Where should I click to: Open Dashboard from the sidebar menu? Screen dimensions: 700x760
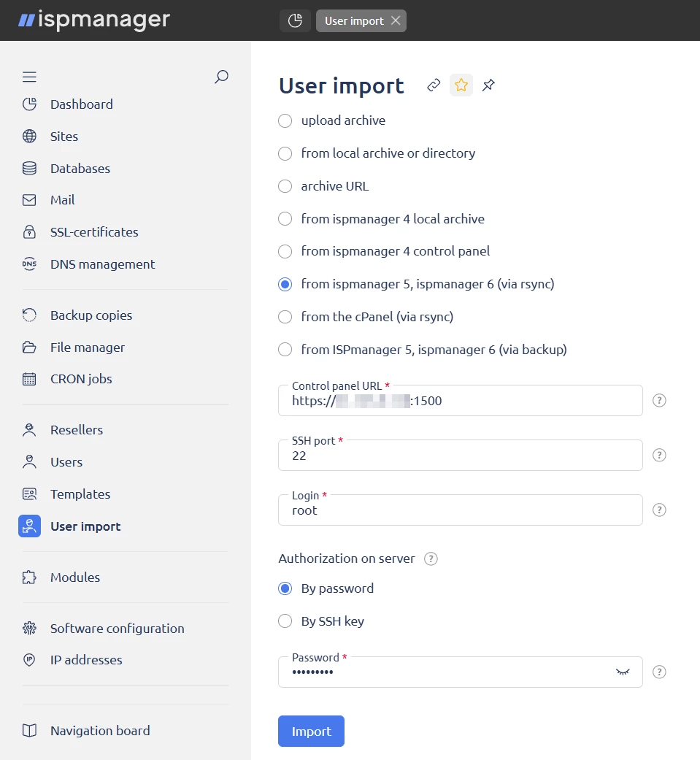click(x=82, y=104)
